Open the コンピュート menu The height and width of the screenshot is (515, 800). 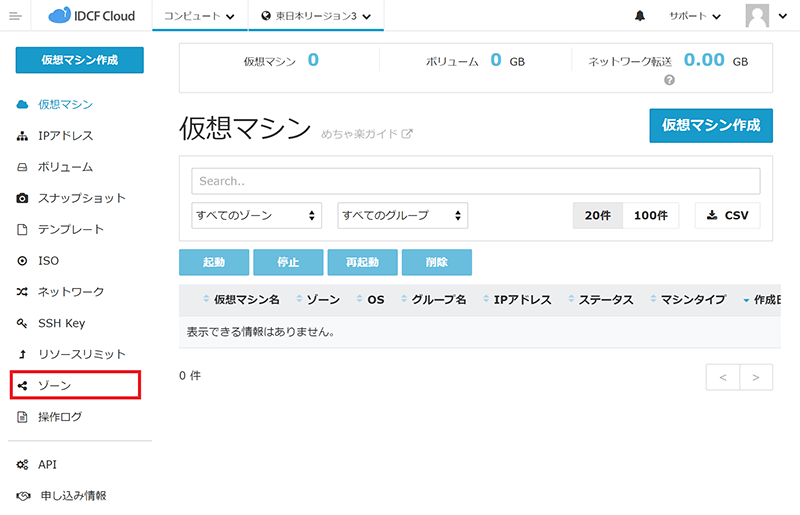[x=199, y=16]
